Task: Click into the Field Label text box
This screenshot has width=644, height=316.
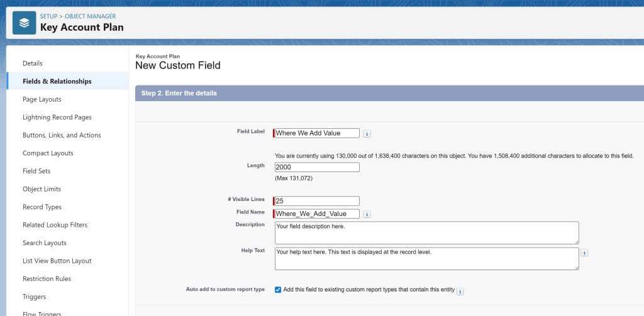Action: click(317, 133)
